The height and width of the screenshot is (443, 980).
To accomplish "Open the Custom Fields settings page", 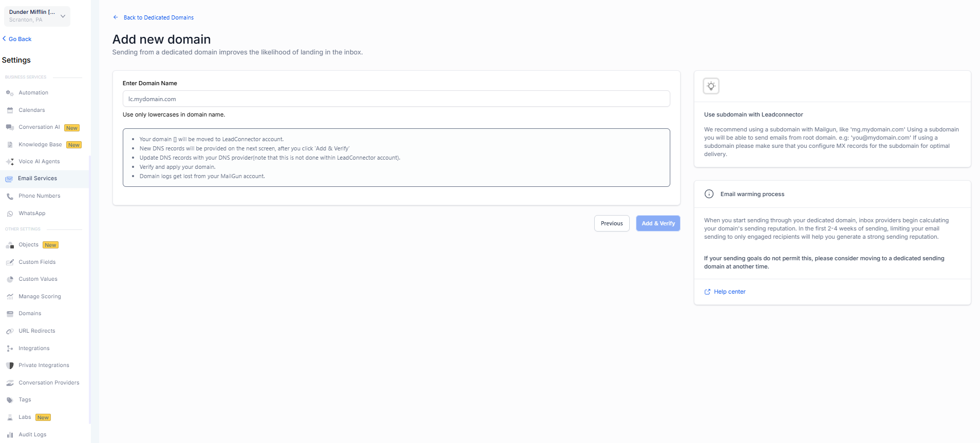I will (x=37, y=262).
